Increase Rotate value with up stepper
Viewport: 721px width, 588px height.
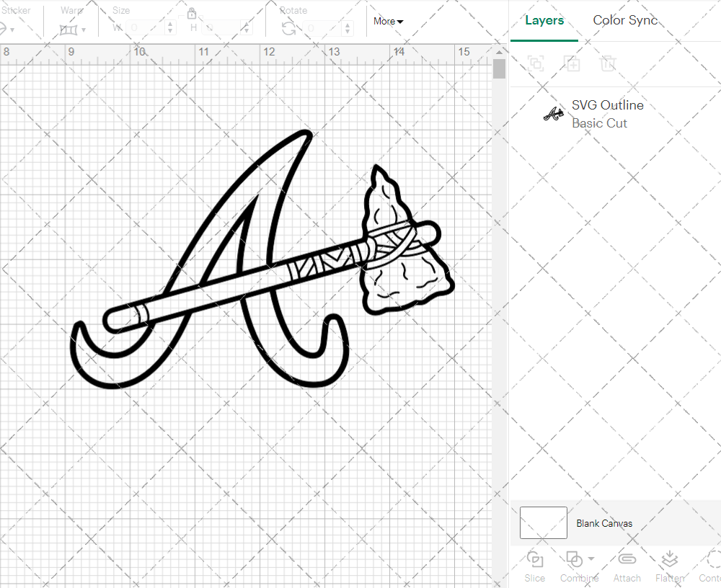tap(347, 24)
